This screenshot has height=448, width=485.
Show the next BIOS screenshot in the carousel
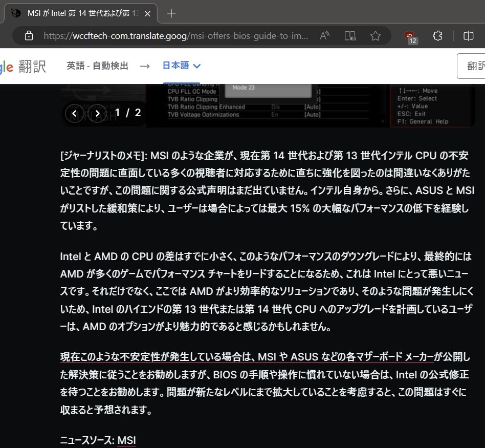tap(97, 113)
